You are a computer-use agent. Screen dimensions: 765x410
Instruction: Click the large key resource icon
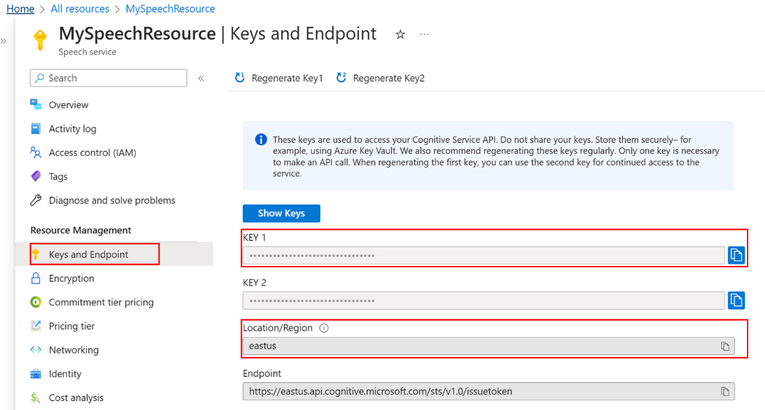(x=40, y=40)
